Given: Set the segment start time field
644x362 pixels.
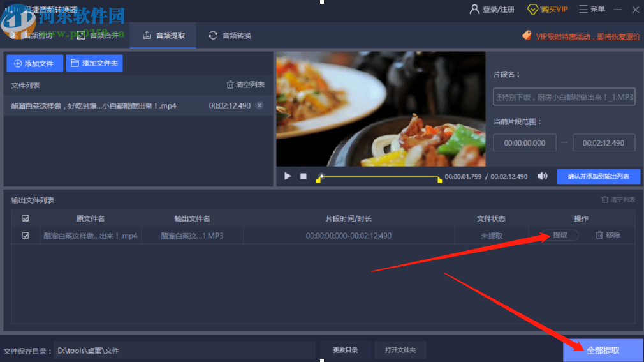Looking at the screenshot, I should point(525,143).
